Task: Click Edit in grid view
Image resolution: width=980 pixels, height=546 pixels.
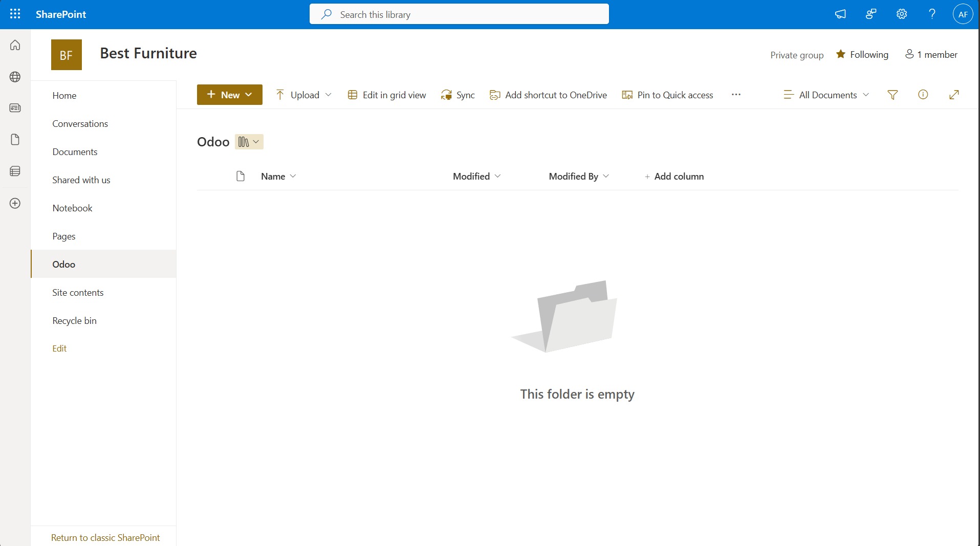Action: pos(387,95)
